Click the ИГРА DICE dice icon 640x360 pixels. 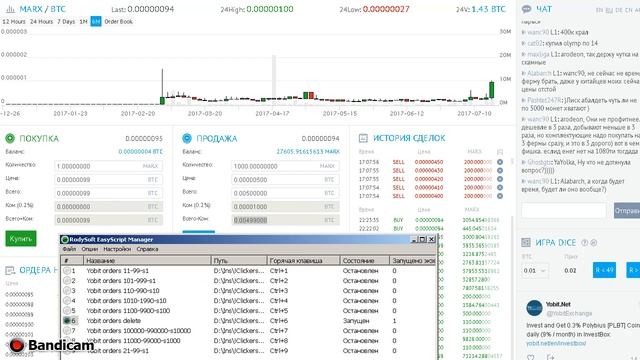(526, 243)
